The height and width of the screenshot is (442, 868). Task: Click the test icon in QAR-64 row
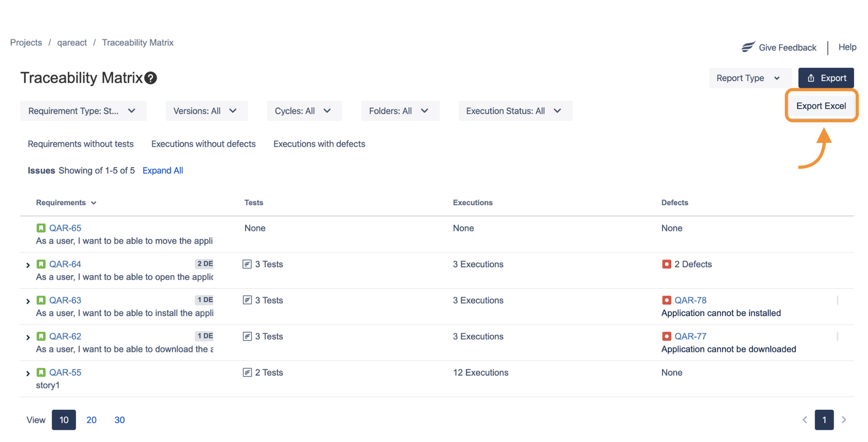click(247, 264)
